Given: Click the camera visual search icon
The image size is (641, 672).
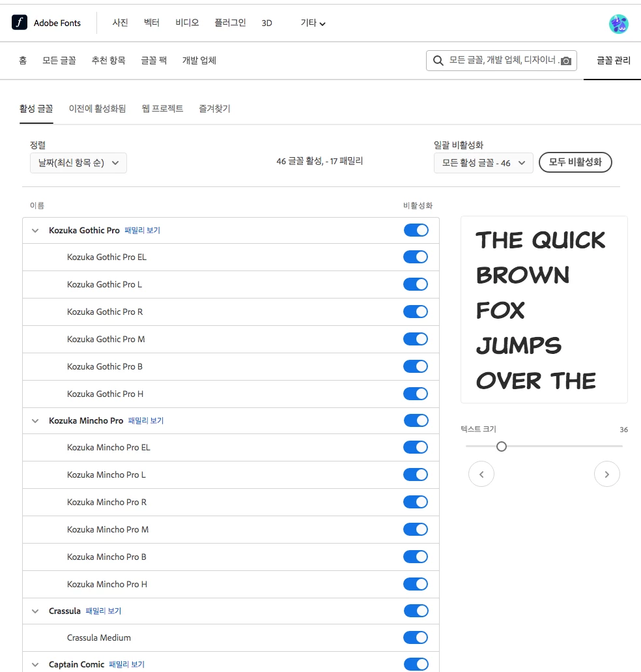Looking at the screenshot, I should click(x=566, y=61).
